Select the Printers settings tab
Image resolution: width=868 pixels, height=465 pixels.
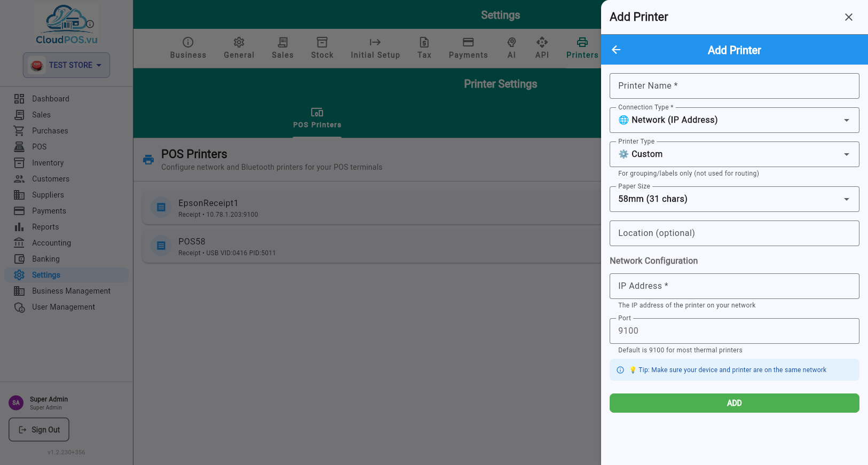(x=582, y=48)
